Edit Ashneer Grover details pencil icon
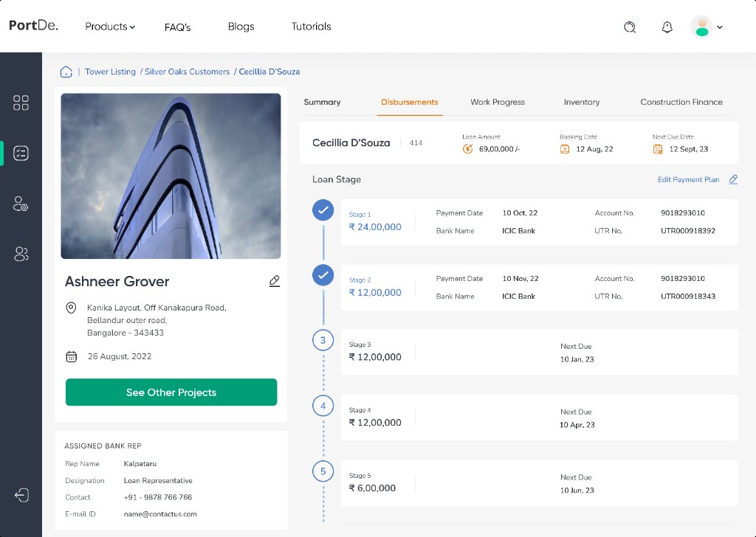The width and height of the screenshot is (756, 537). [275, 281]
